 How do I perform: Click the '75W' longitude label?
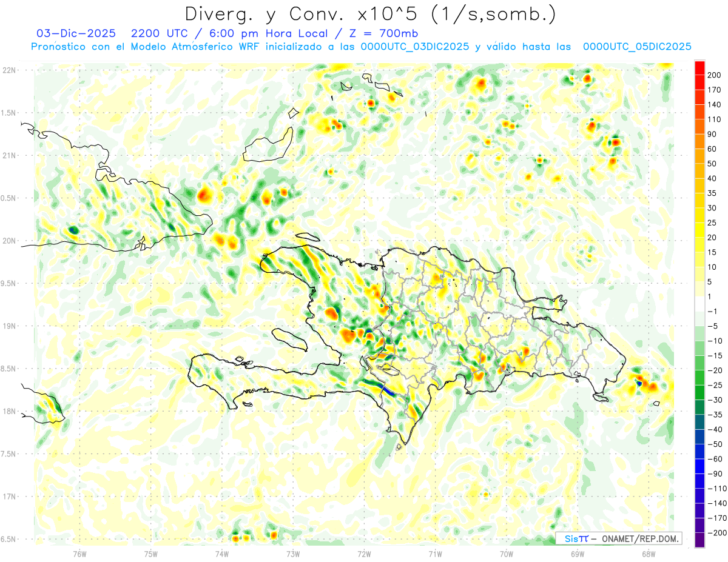coord(151,554)
